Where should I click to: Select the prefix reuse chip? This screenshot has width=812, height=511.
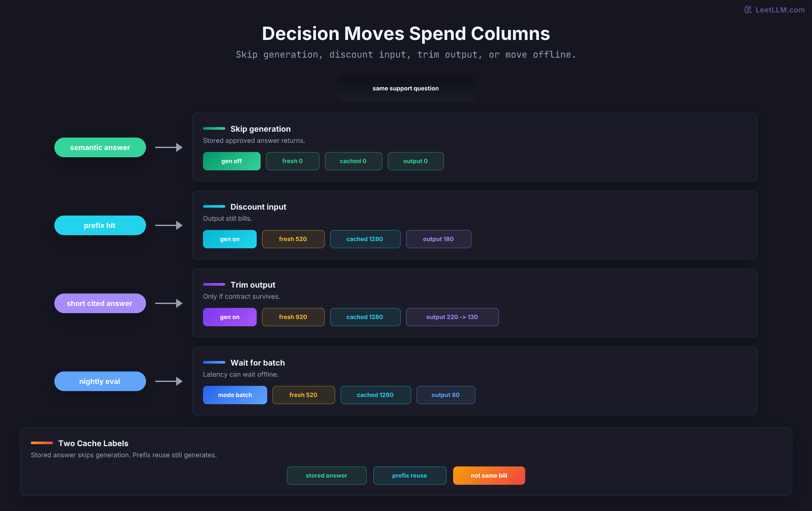410,476
